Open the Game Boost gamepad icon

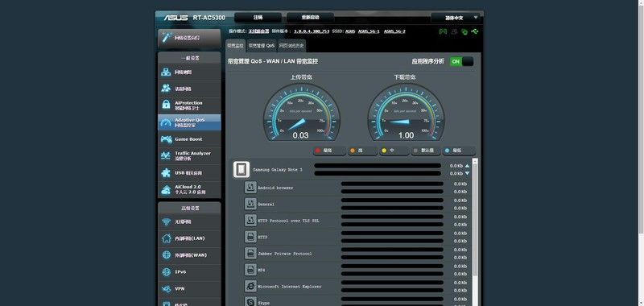[x=166, y=139]
